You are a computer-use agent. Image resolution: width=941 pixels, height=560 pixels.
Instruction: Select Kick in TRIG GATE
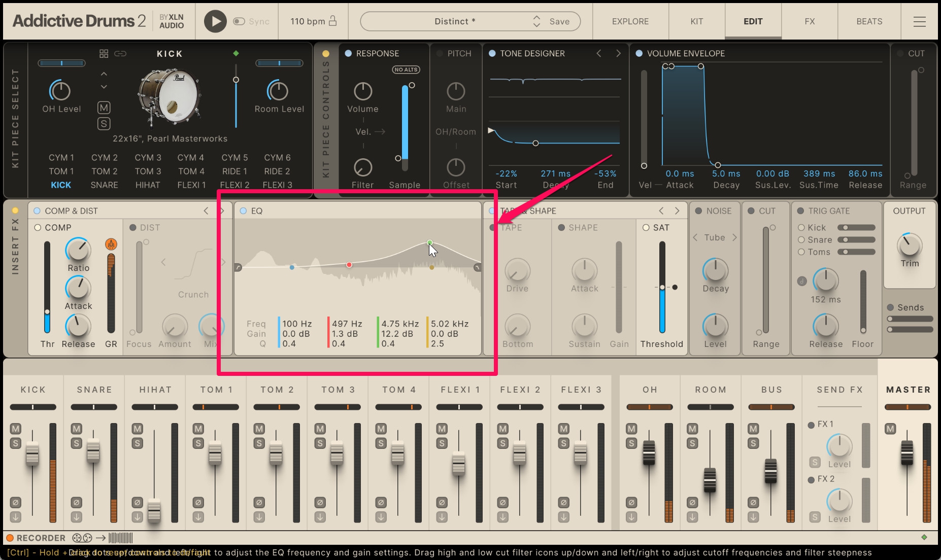801,228
